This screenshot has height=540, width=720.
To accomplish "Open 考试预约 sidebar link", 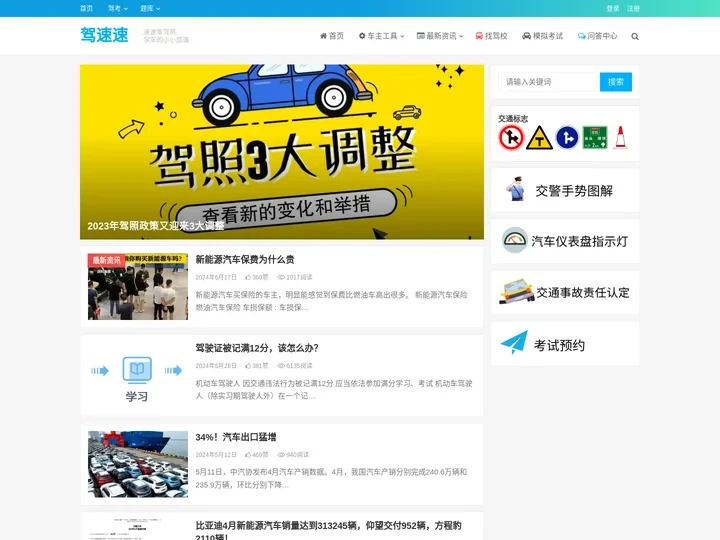I will (x=565, y=344).
